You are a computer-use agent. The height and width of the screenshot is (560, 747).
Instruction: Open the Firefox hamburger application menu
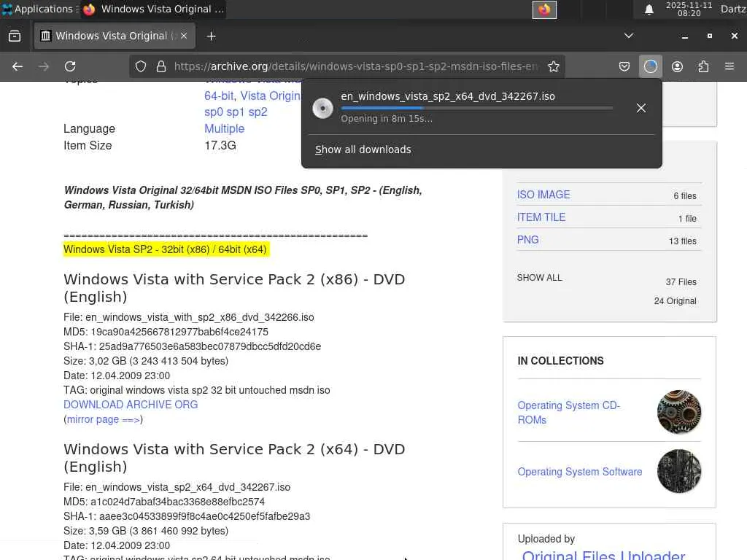pyautogui.click(x=729, y=66)
